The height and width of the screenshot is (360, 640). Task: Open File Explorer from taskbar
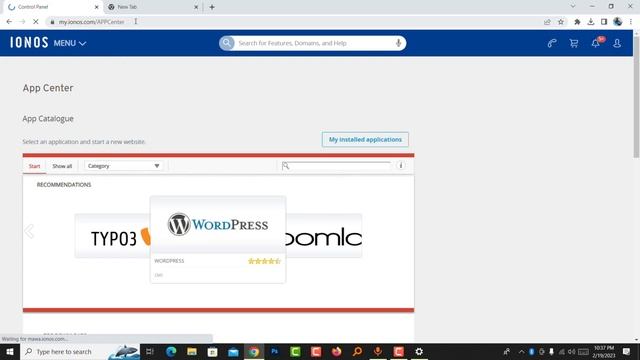(192, 351)
